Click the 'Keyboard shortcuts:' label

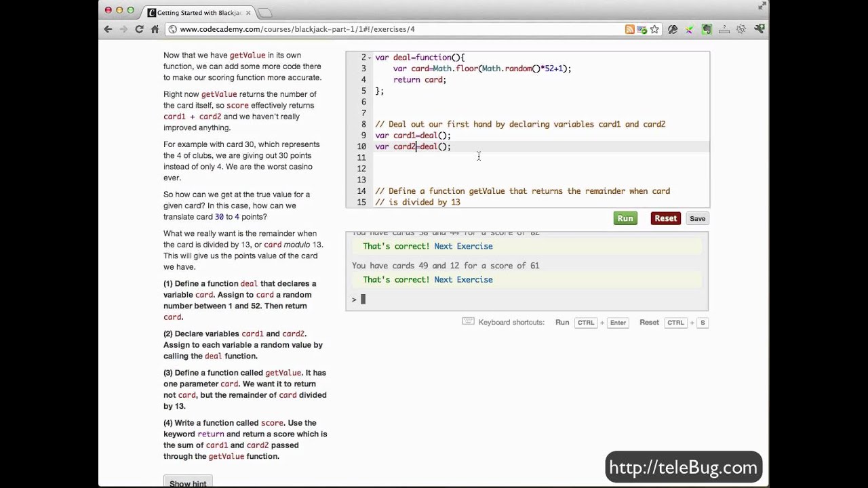[x=511, y=322]
